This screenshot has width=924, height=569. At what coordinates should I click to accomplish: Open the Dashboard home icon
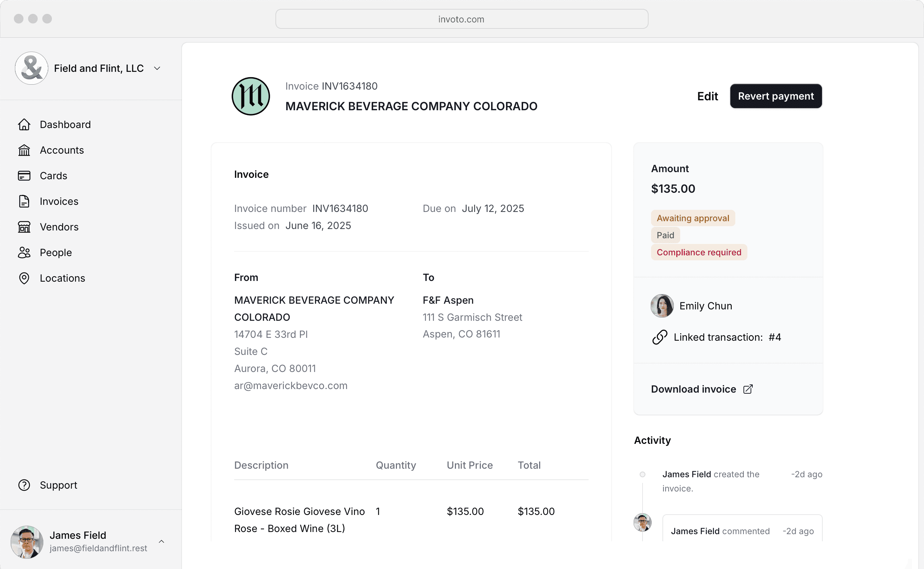click(x=24, y=124)
